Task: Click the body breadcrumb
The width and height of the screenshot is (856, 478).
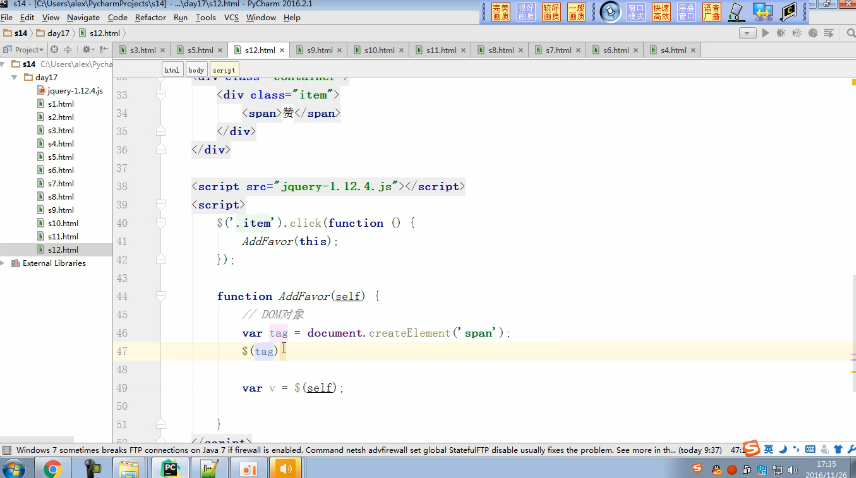Action: tap(196, 70)
